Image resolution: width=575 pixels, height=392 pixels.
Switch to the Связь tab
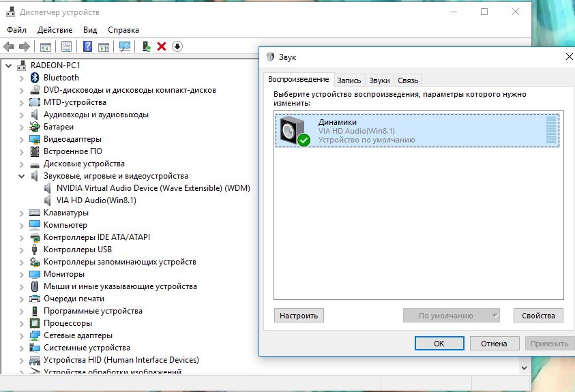[x=408, y=80]
